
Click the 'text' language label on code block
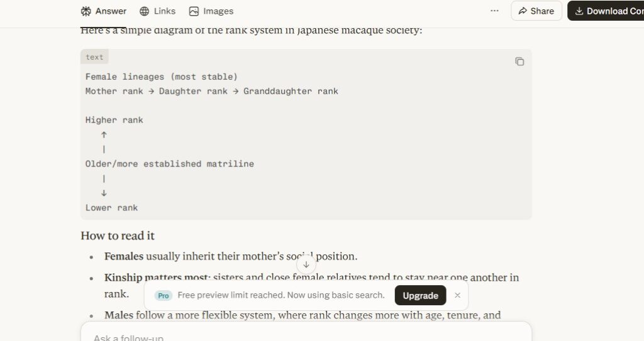[94, 57]
